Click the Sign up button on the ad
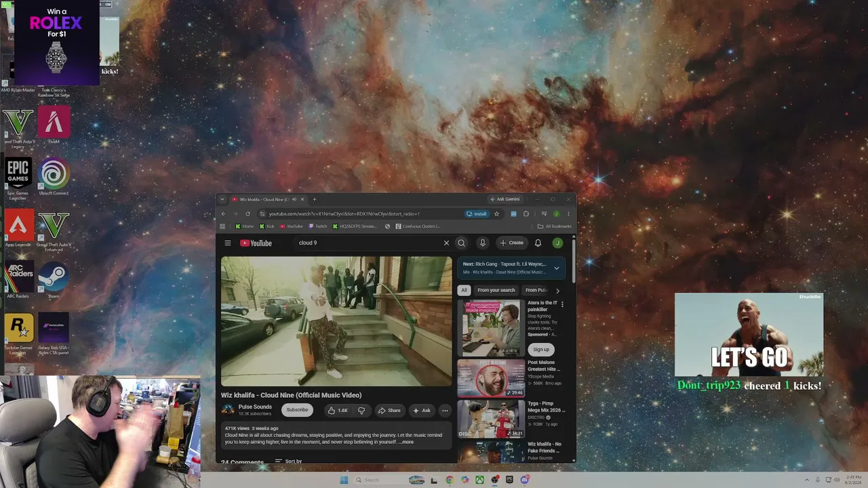868x488 pixels. coord(541,350)
